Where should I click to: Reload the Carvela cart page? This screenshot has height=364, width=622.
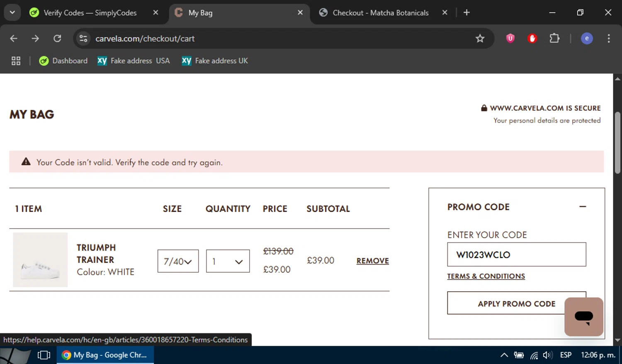pos(57,39)
